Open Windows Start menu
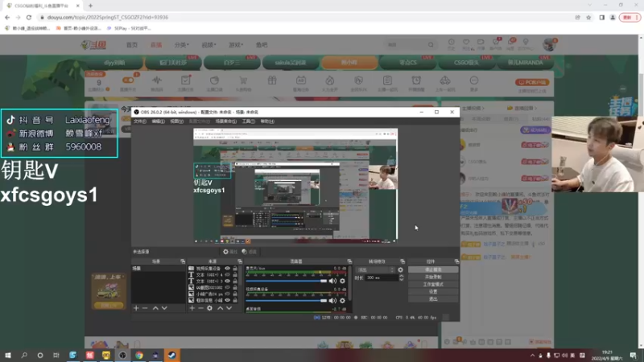This screenshot has height=362, width=644. pyautogui.click(x=8, y=355)
